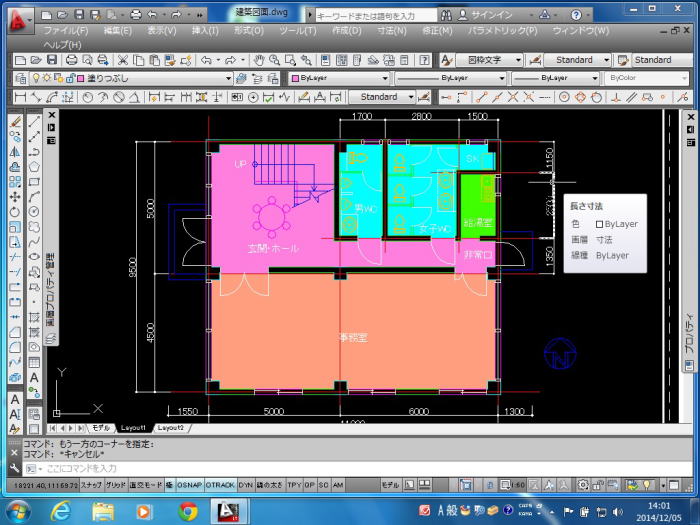Click the Aligned dimension tool icon
700x525 pixels.
click(36, 97)
